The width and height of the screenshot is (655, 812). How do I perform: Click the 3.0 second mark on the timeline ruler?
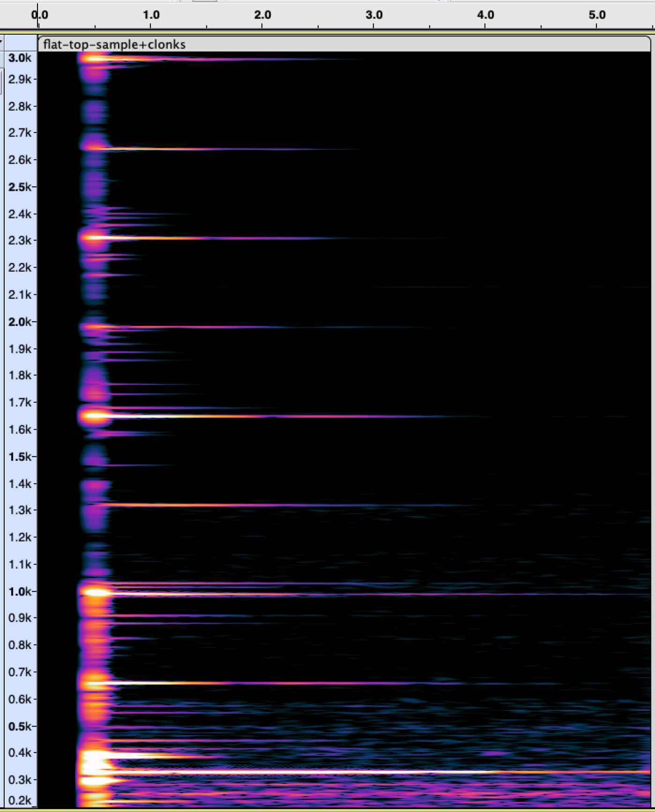[x=374, y=15]
